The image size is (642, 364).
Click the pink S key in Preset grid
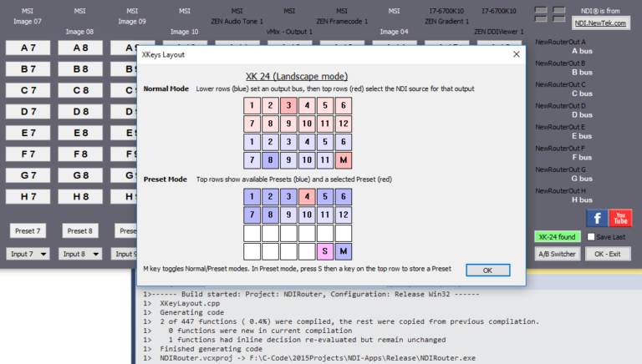tap(324, 251)
